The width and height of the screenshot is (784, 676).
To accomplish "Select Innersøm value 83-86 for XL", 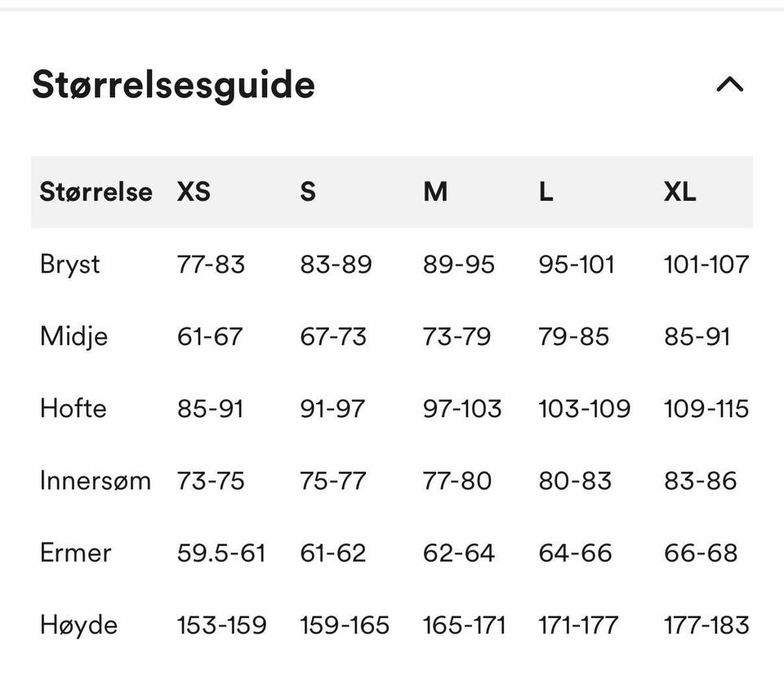I will pyautogui.click(x=701, y=481).
